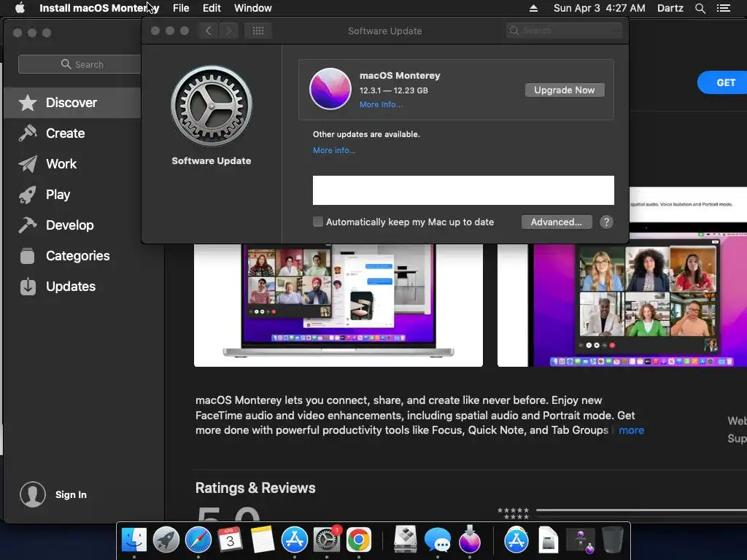Click the Software Update gear icon
The height and width of the screenshot is (560, 747).
tap(212, 106)
